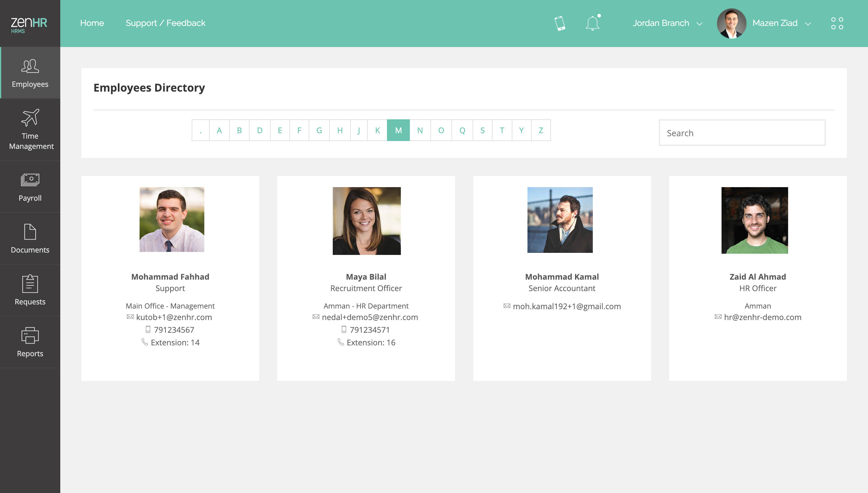Viewport: 868px width, 493px height.
Task: Open the Employees sidebar section
Action: [x=30, y=73]
